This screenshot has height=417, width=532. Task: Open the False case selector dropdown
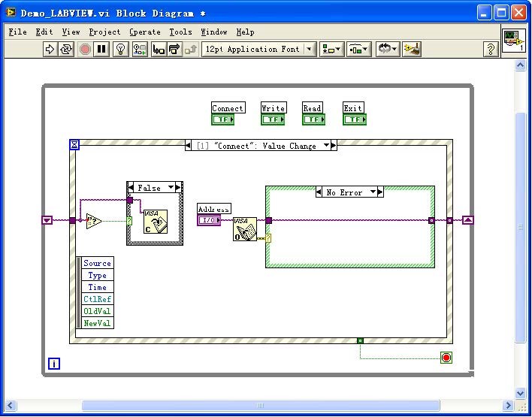point(171,187)
